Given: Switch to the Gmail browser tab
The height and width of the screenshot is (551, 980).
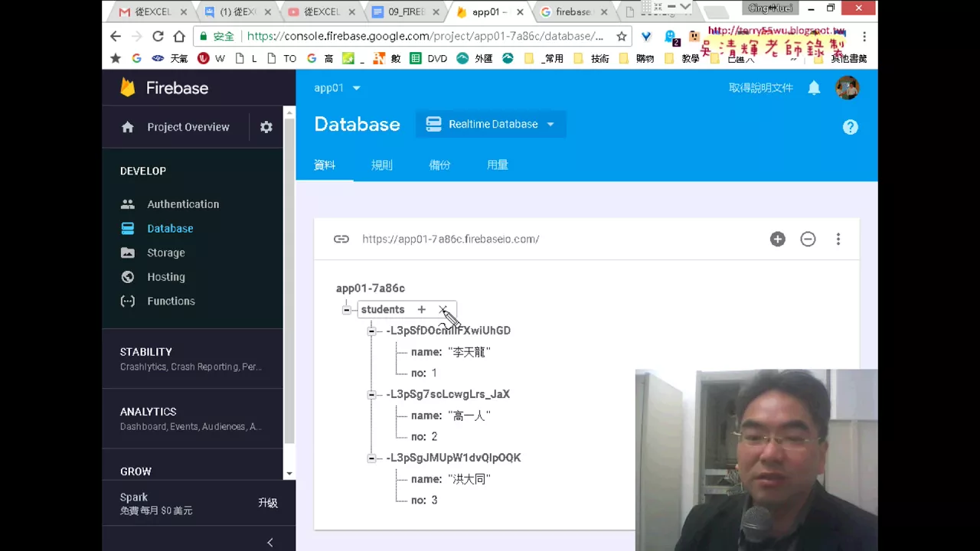Looking at the screenshot, I should click(153, 11).
